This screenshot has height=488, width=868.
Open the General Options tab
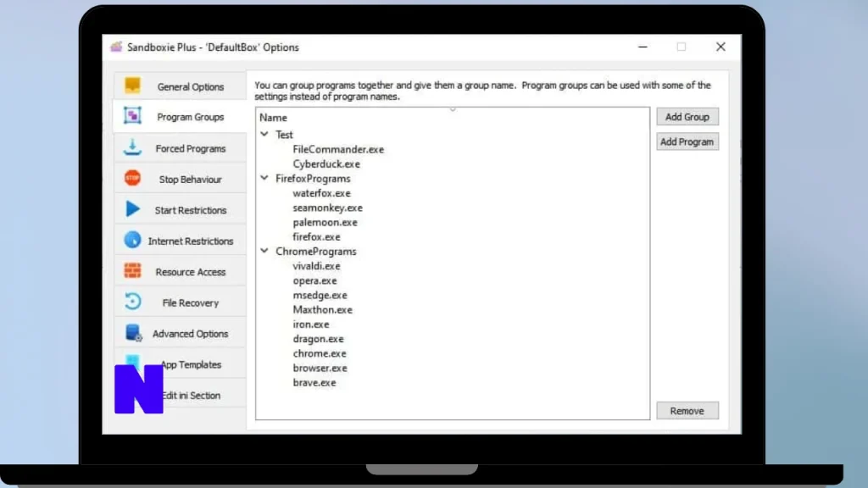click(x=180, y=87)
